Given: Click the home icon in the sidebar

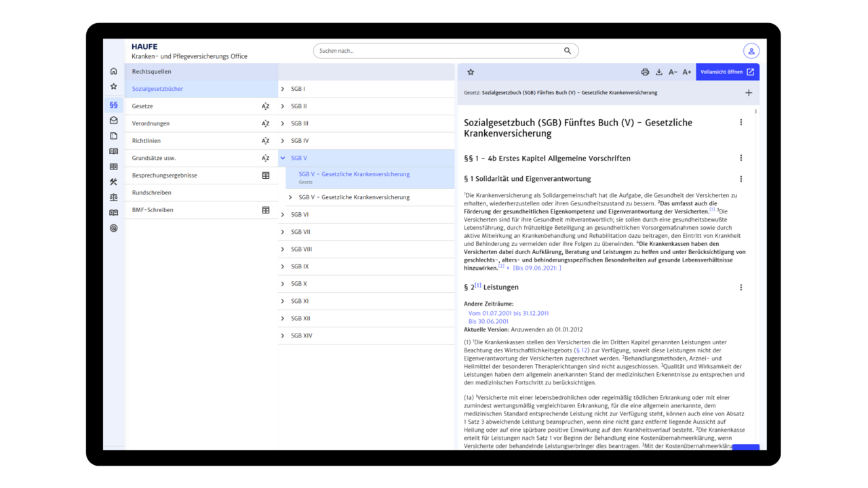Looking at the screenshot, I should (113, 71).
